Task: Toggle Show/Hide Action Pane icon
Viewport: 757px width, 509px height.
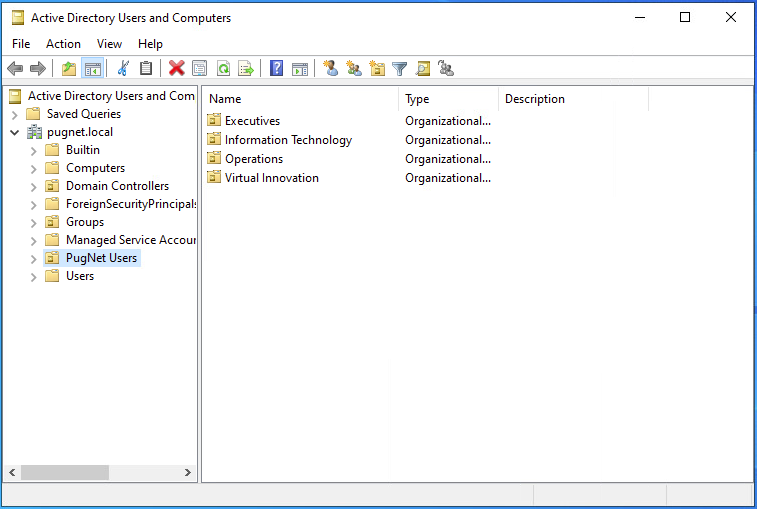Action: (x=300, y=69)
